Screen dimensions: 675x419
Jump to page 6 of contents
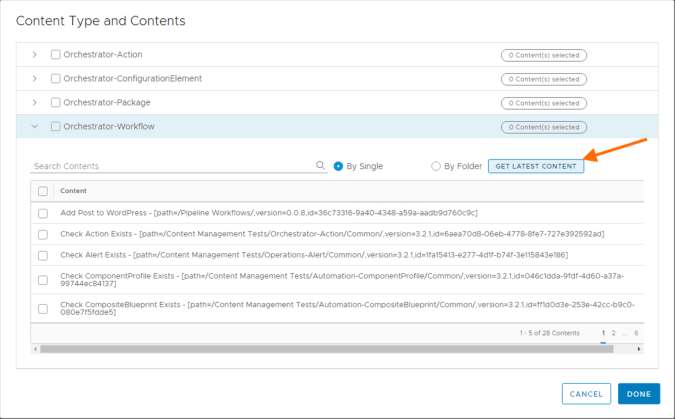coord(636,333)
